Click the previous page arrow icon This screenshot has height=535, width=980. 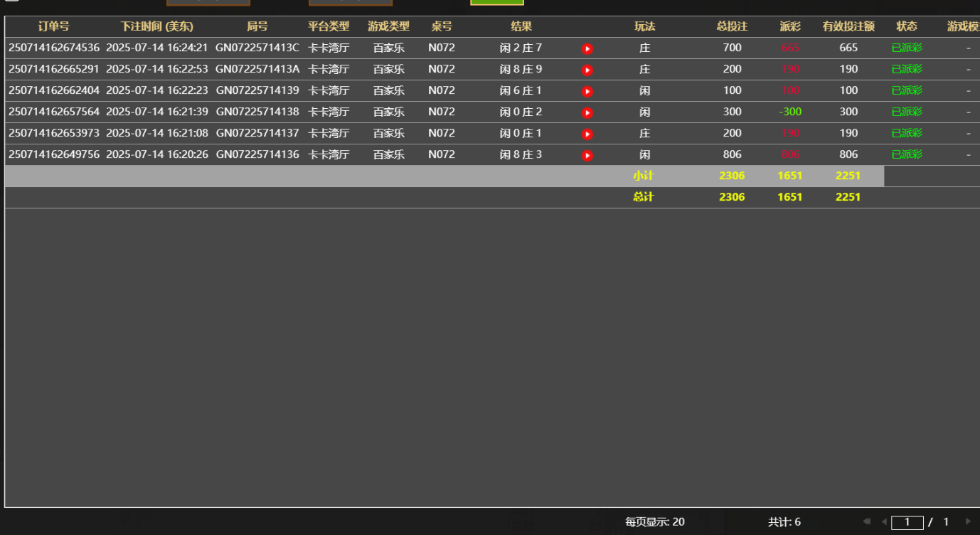[884, 521]
